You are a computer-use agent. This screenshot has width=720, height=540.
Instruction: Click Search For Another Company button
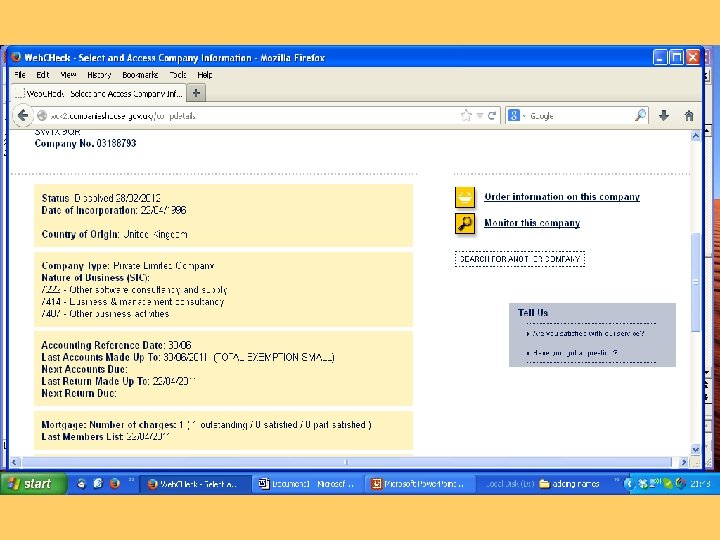520,259
